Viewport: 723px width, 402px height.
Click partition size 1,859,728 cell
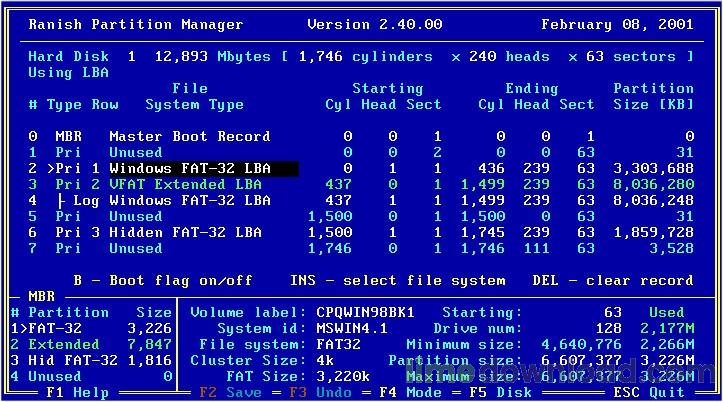pyautogui.click(x=654, y=232)
